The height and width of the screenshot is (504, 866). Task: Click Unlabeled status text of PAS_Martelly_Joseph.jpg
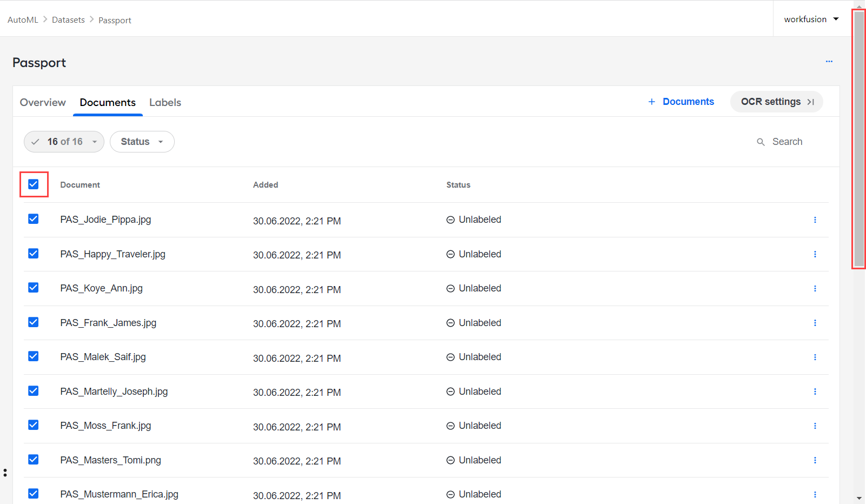(480, 392)
